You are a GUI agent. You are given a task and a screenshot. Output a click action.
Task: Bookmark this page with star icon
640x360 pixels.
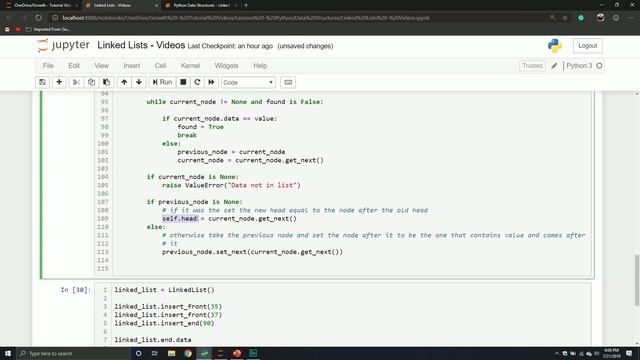(565, 18)
